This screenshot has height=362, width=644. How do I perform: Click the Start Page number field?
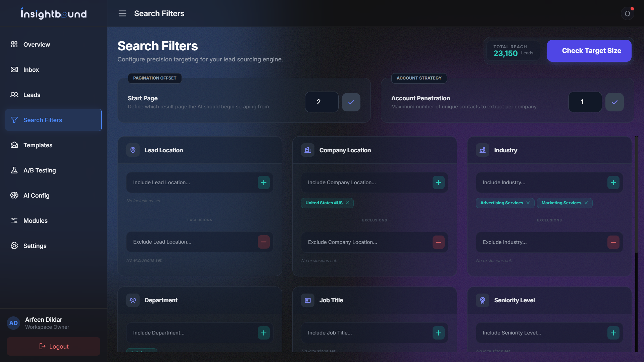(x=321, y=102)
